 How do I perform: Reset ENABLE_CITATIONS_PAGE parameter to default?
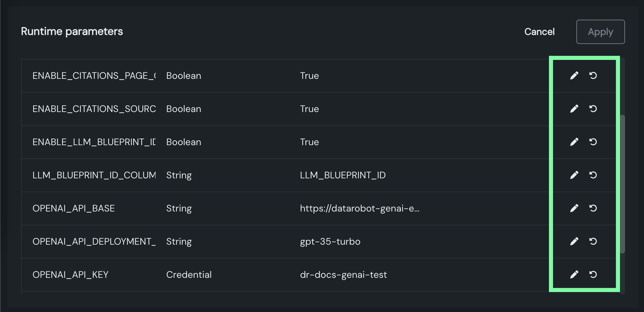click(593, 75)
